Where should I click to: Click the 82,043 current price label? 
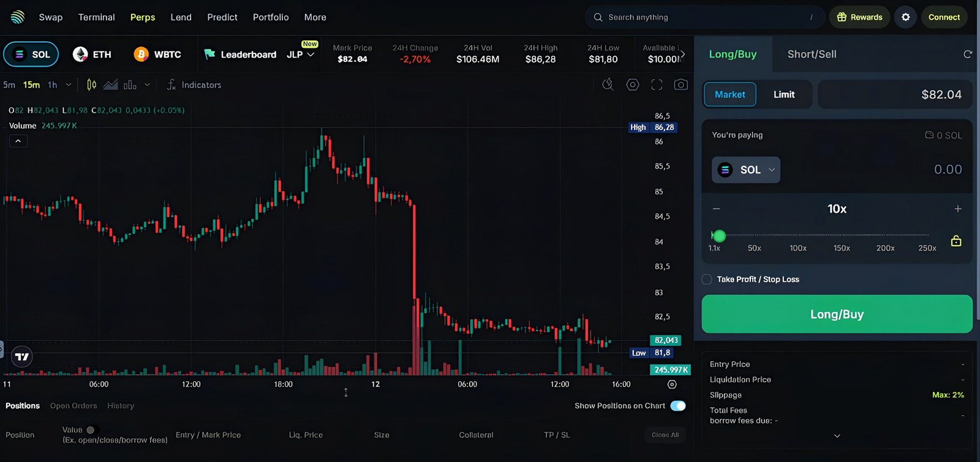coord(665,340)
